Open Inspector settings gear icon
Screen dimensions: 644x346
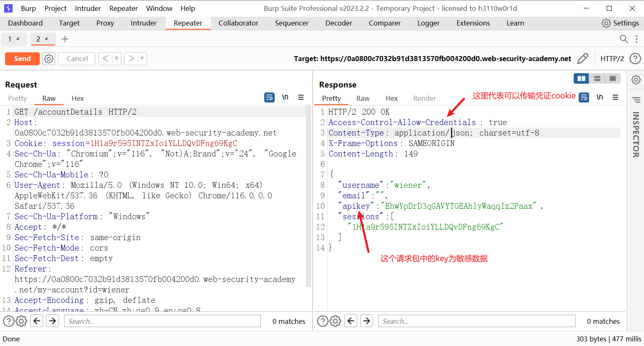pyautogui.click(x=636, y=79)
